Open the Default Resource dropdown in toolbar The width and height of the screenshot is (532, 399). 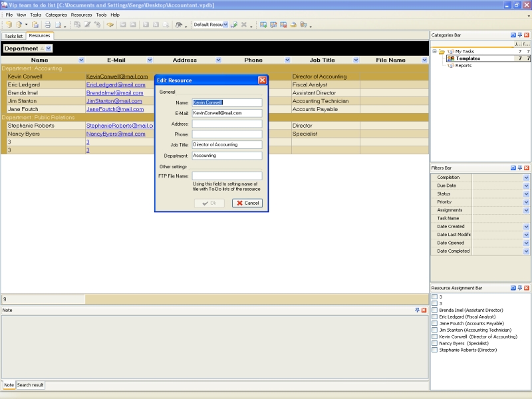[x=225, y=25]
